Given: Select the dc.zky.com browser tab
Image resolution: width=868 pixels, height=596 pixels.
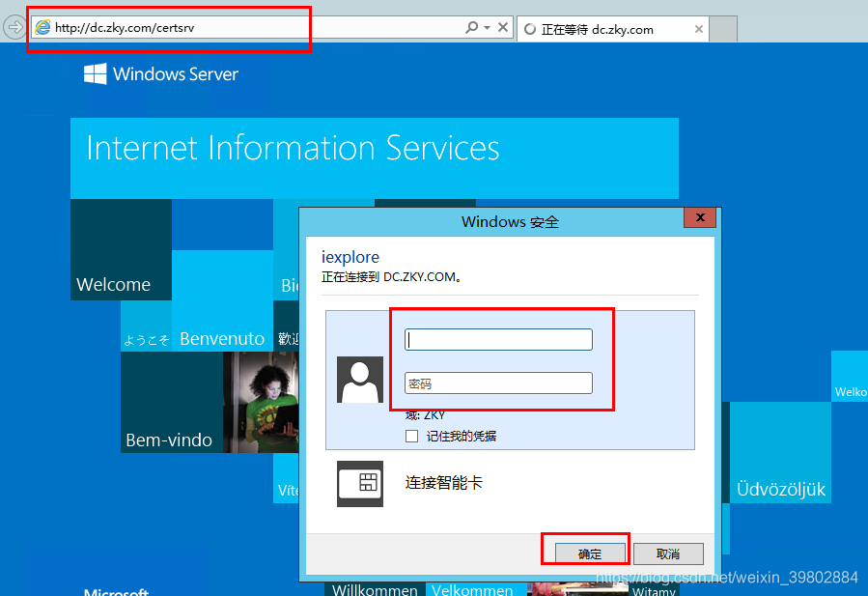Looking at the screenshot, I should click(x=612, y=29).
